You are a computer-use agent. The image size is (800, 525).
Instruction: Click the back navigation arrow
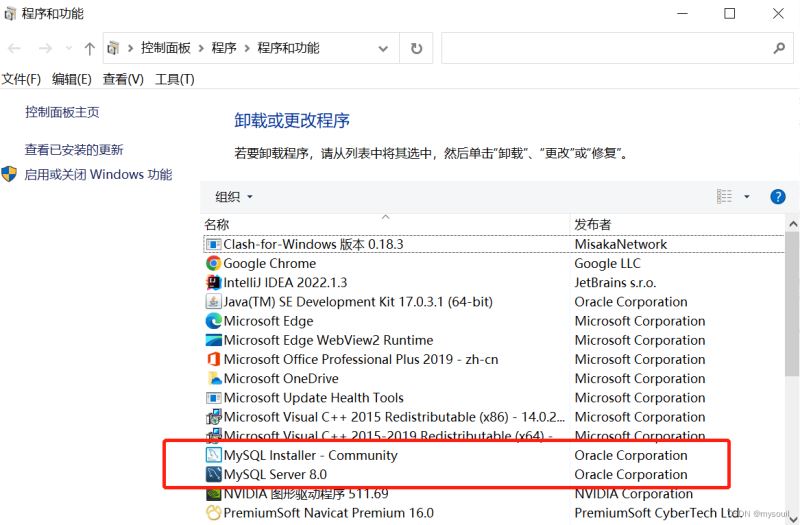click(14, 48)
